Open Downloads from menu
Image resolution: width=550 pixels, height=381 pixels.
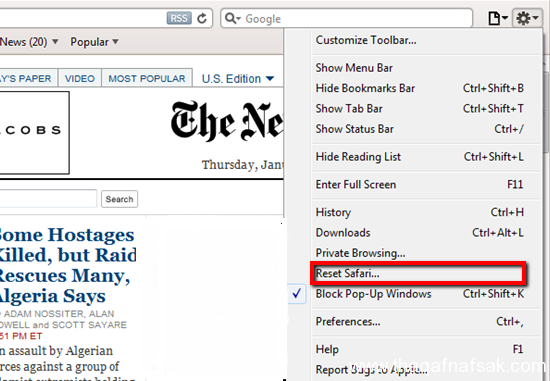pyautogui.click(x=426, y=232)
